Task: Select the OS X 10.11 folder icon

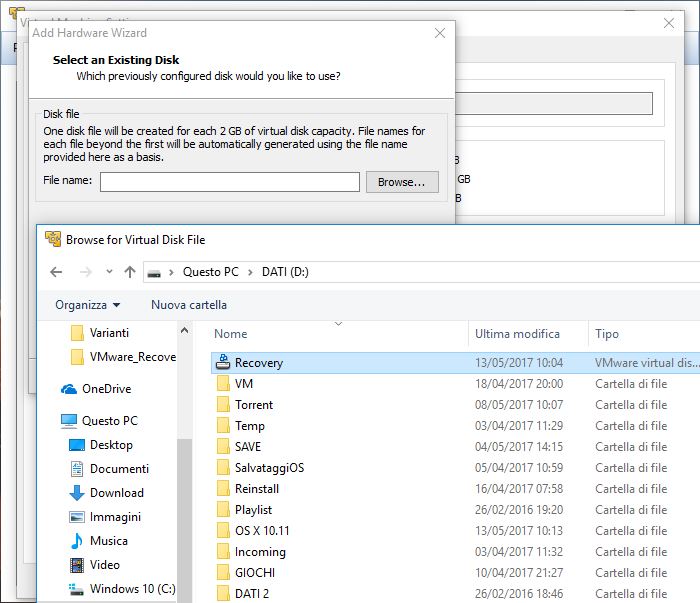Action: tap(223, 530)
